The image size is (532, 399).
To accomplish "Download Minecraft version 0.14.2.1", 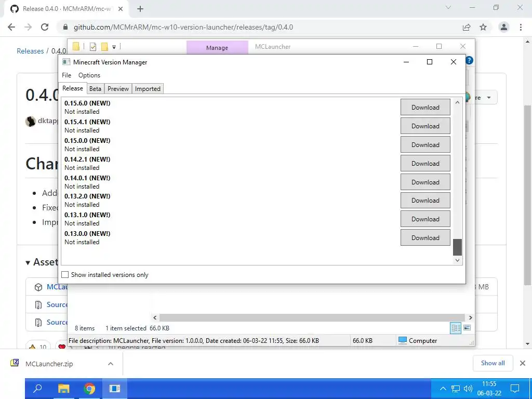I will point(425,163).
